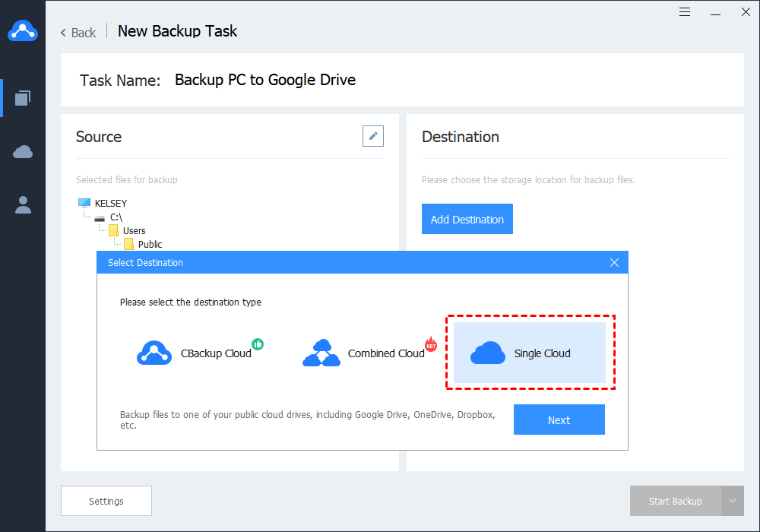Choose the Single Cloud option
Viewport: 760px width, 532px height.
(x=530, y=353)
